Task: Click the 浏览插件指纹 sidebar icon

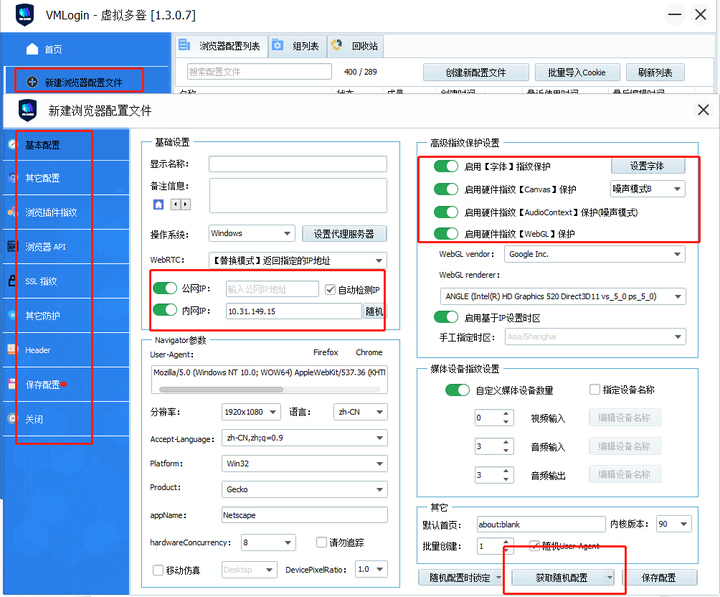Action: (x=12, y=212)
